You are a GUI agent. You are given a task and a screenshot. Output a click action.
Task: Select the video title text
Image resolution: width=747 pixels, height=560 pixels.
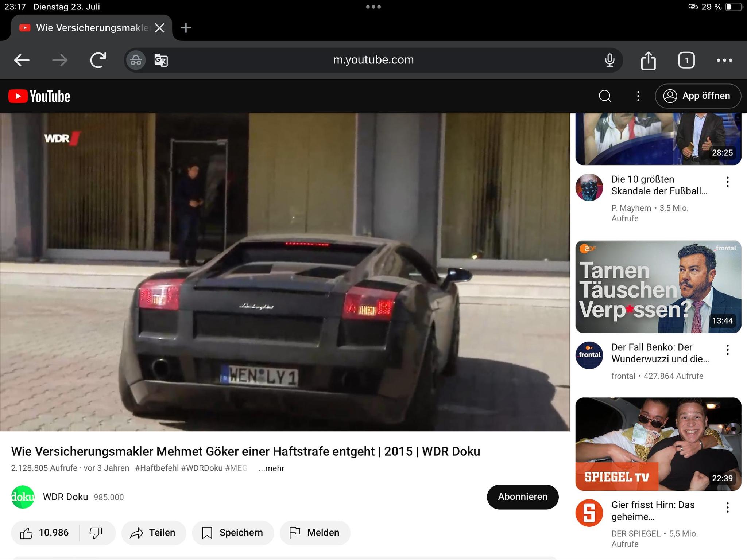tap(245, 451)
